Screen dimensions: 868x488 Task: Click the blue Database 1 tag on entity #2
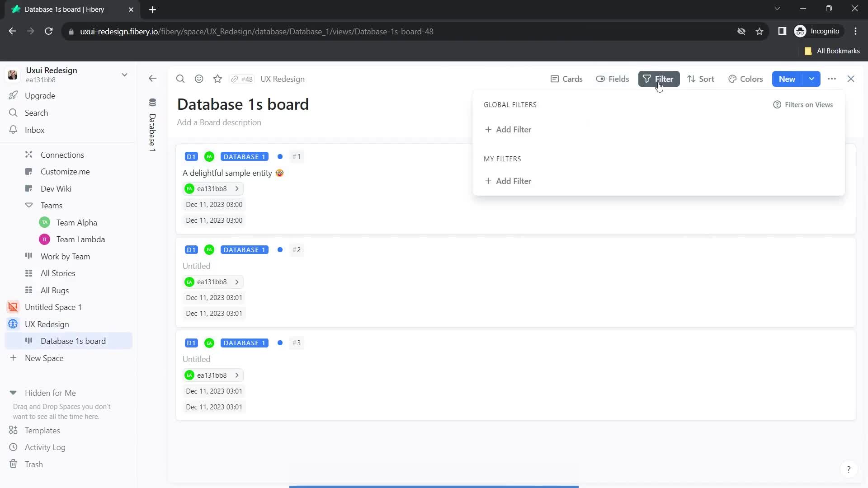[x=245, y=249]
